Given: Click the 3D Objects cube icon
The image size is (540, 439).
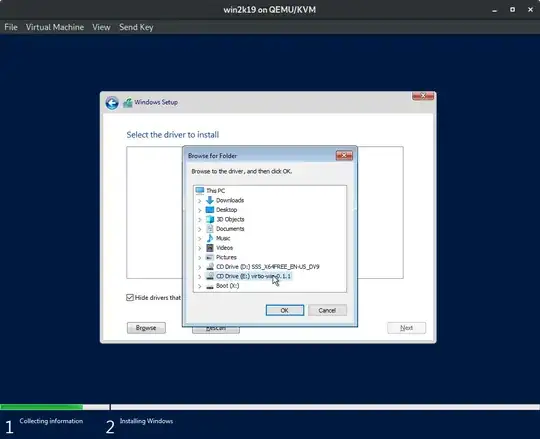Looking at the screenshot, I should 209,219.
